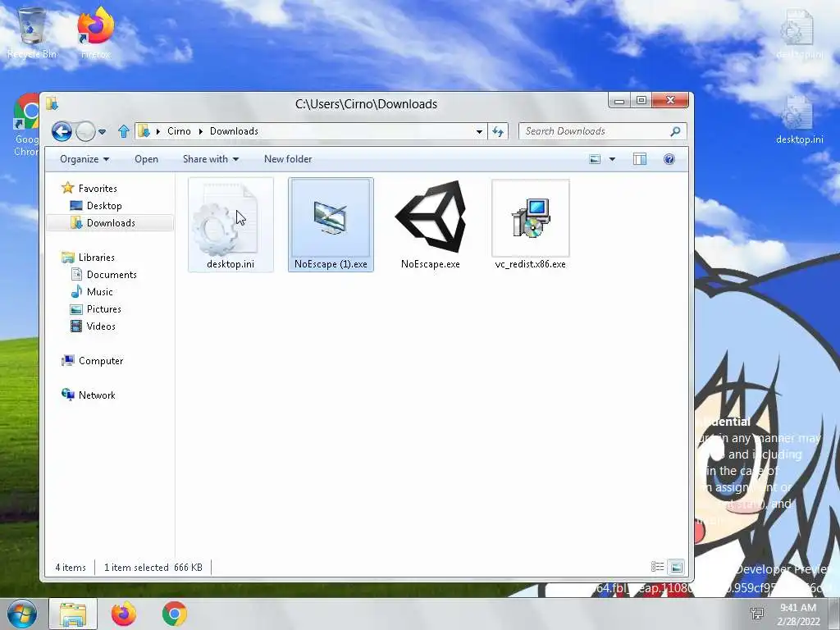The height and width of the screenshot is (630, 840).
Task: Open the clock showing 9:41 AM
Action: tap(798, 614)
